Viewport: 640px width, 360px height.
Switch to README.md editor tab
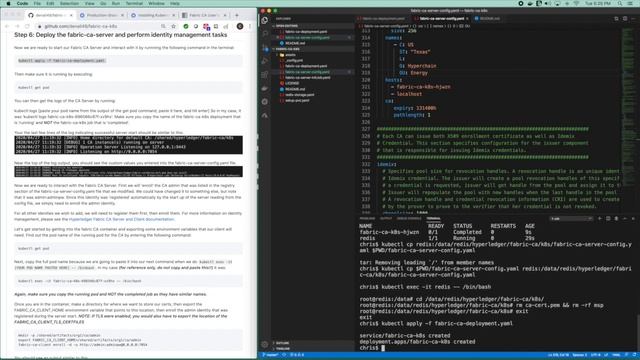tap(489, 18)
